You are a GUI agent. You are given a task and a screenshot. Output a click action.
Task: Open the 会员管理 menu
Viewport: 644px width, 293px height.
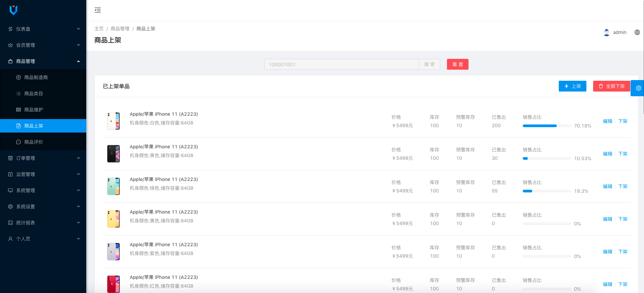coord(43,45)
